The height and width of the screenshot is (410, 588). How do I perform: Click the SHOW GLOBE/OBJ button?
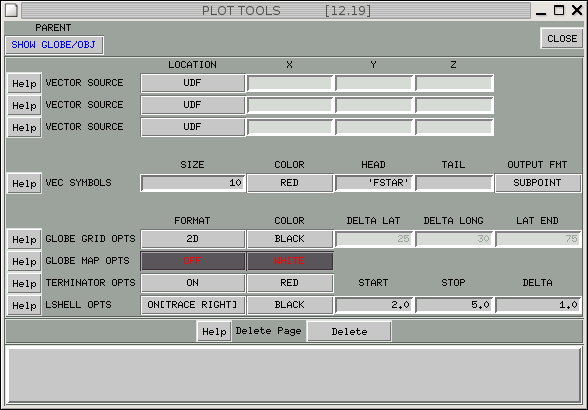[x=54, y=45]
